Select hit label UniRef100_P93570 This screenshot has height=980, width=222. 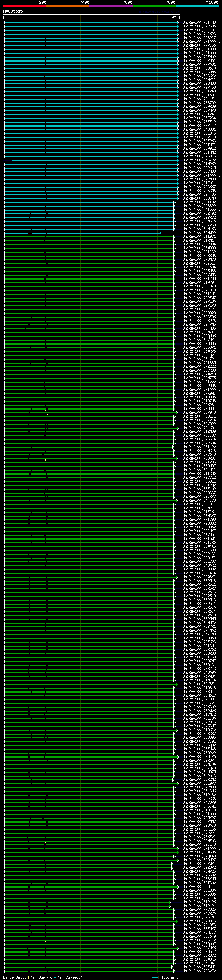coord(199,68)
